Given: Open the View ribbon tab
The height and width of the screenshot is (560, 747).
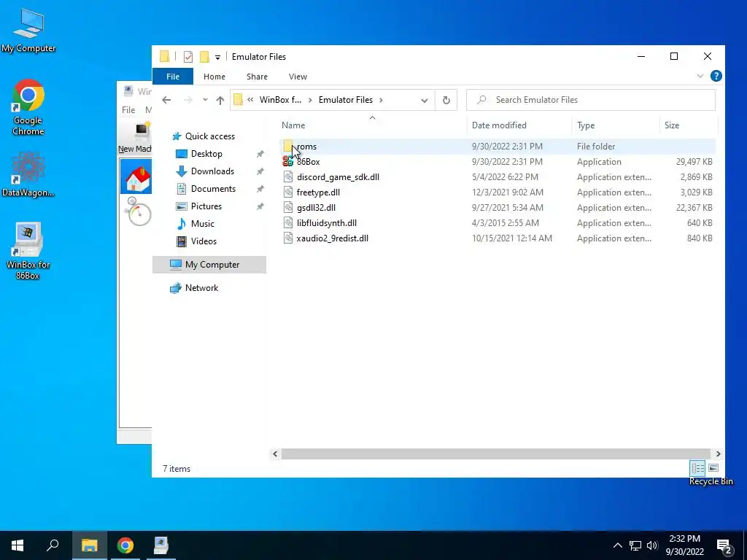Looking at the screenshot, I should [x=298, y=77].
